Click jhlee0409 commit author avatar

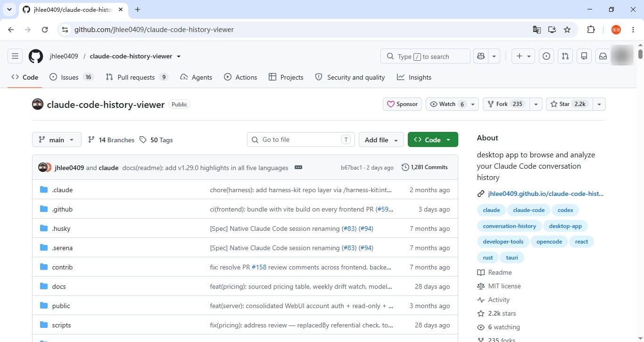(42, 167)
